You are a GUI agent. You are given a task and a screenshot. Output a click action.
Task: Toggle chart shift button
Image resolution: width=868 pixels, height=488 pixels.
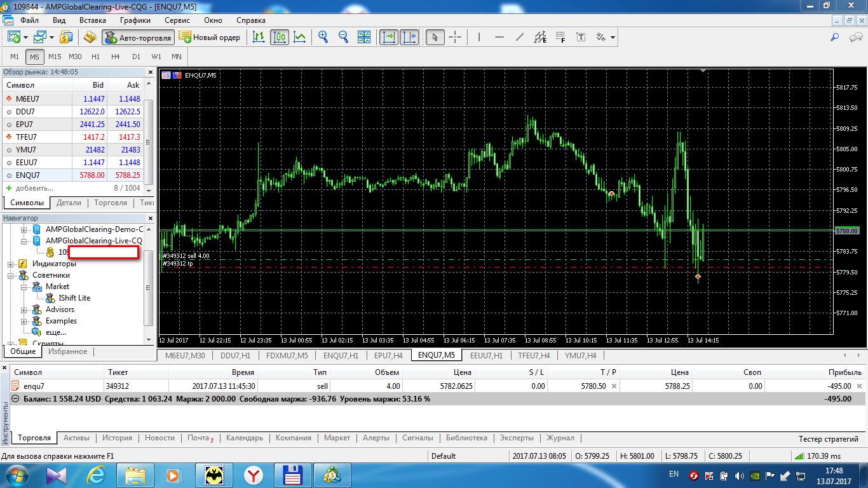(x=409, y=37)
